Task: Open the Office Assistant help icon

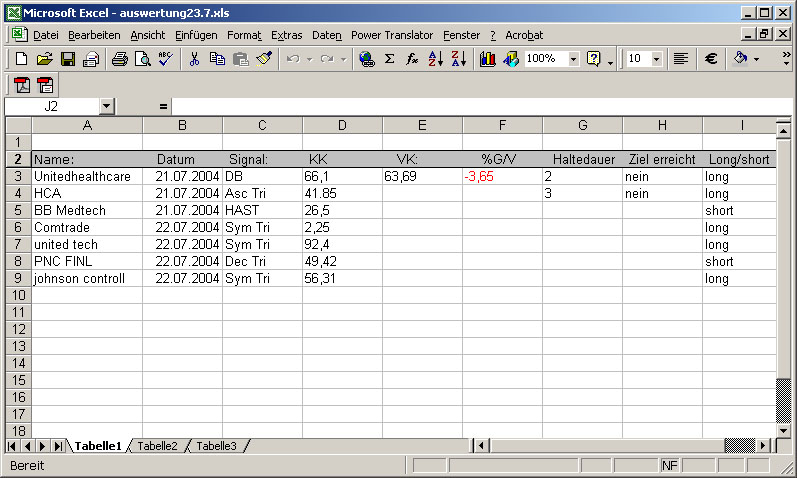Action: coord(593,59)
